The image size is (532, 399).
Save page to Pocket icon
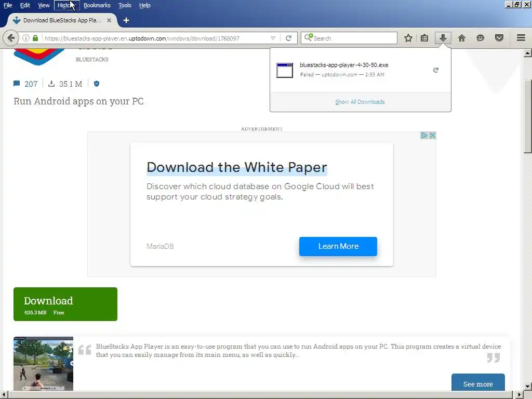(x=499, y=38)
